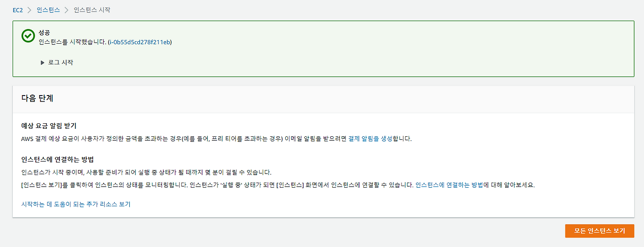Click the 로그 시작 label text
Viewport: 644px width, 247px height.
click(60, 63)
